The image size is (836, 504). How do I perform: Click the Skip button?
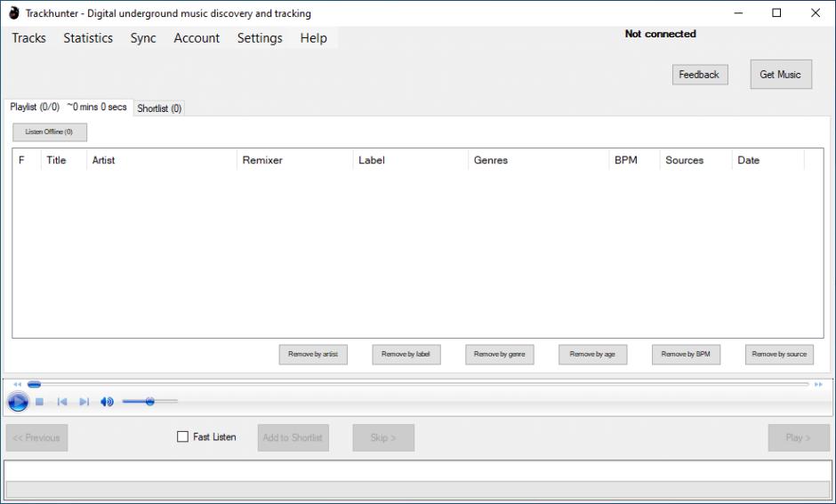(x=383, y=438)
